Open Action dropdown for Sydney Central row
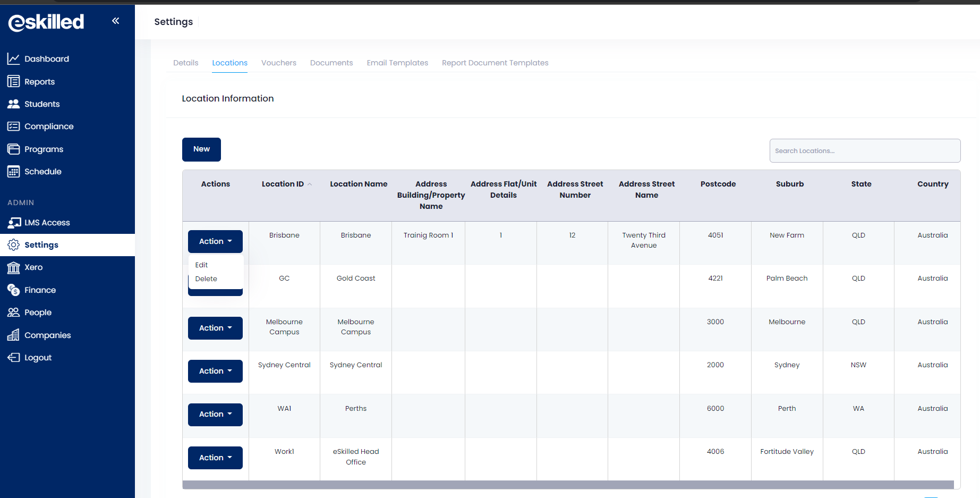Screen dimensions: 980x498 coord(215,371)
